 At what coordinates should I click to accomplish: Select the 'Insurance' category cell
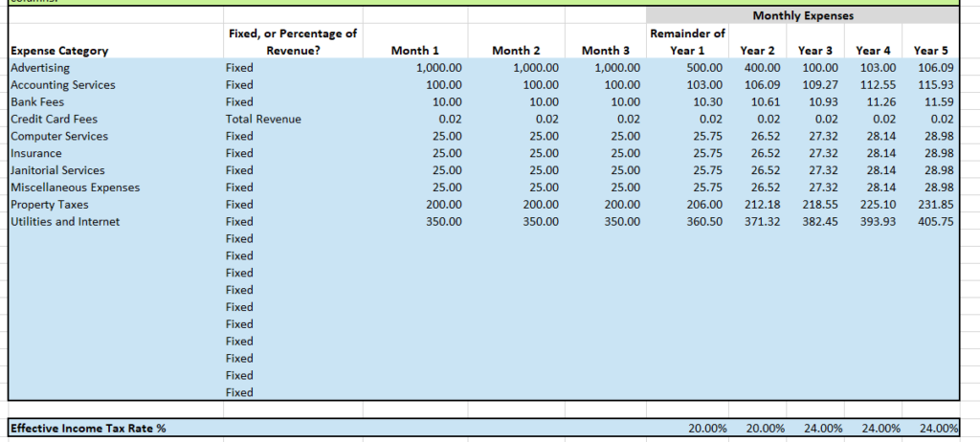(36, 153)
